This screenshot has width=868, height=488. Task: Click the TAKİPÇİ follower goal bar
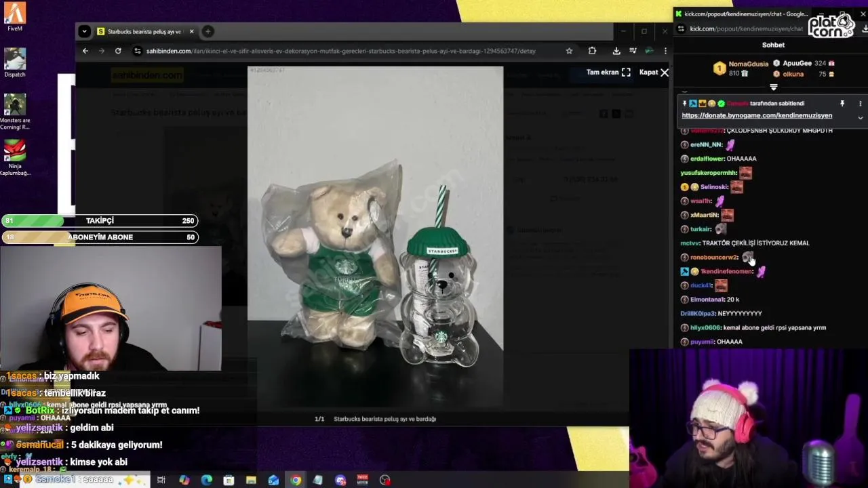tap(100, 221)
